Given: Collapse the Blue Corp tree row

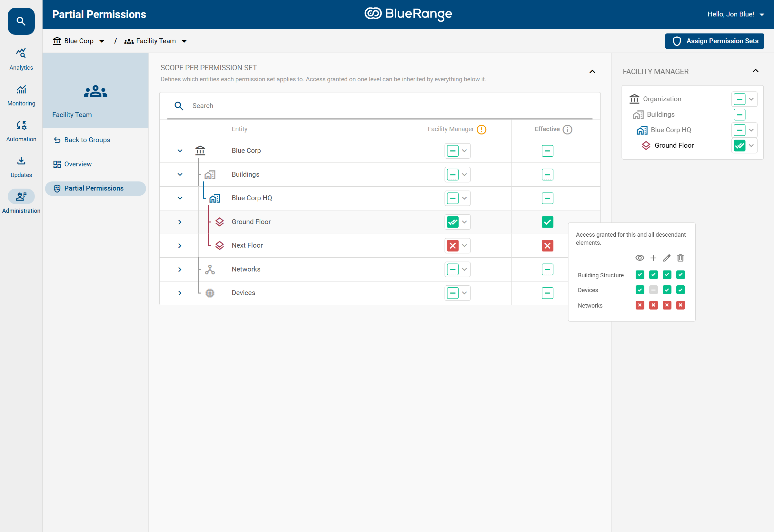Looking at the screenshot, I should tap(180, 151).
